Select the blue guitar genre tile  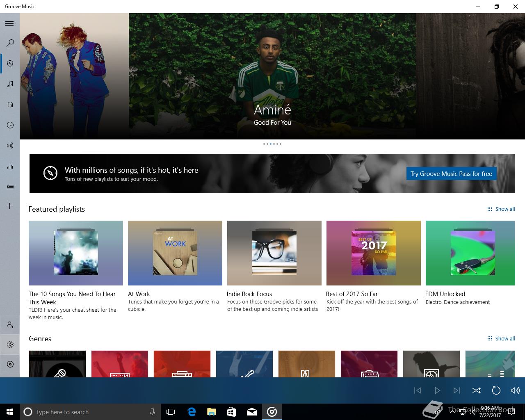[244, 364]
